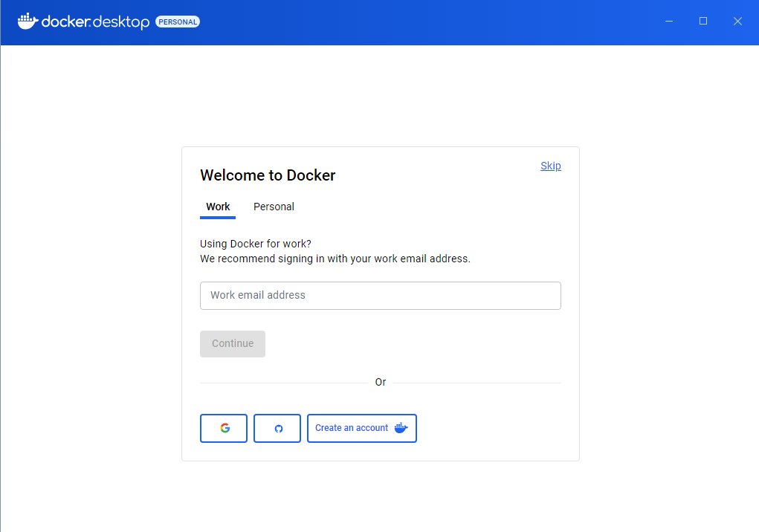759x532 pixels.
Task: Click the 'Or' divider label
Action: (381, 382)
